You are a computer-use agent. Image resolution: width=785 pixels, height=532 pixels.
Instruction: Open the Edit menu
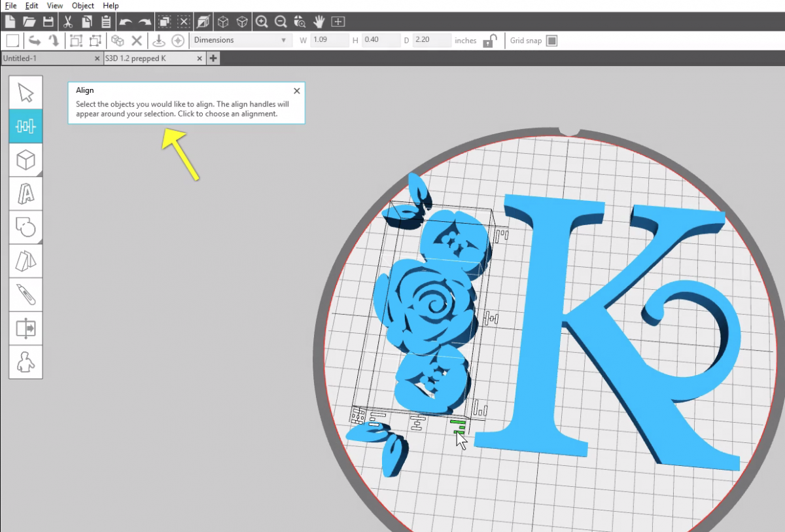pyautogui.click(x=31, y=5)
